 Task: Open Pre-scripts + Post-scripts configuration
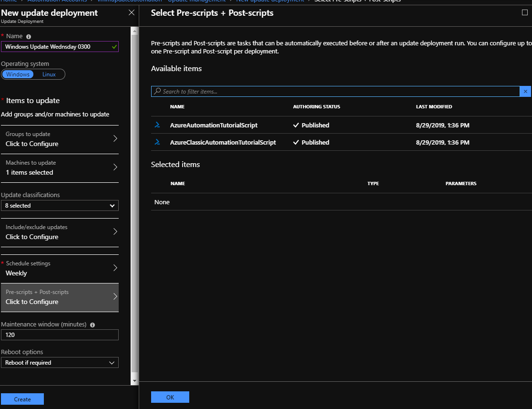[x=60, y=297]
